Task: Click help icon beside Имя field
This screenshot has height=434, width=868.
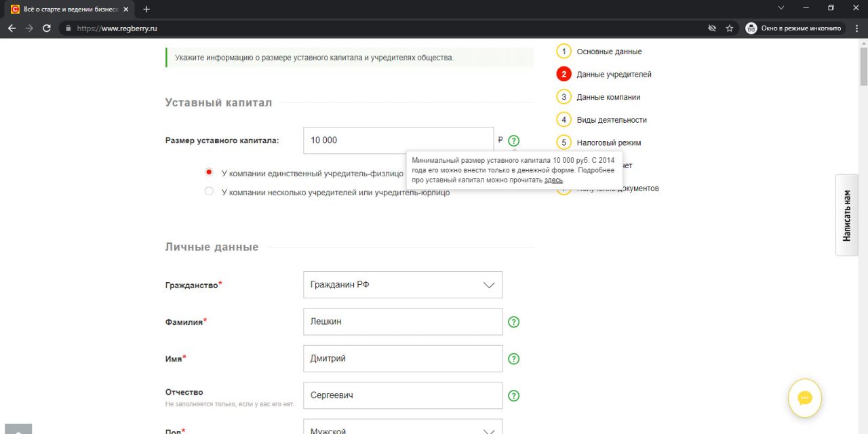Action: (513, 359)
